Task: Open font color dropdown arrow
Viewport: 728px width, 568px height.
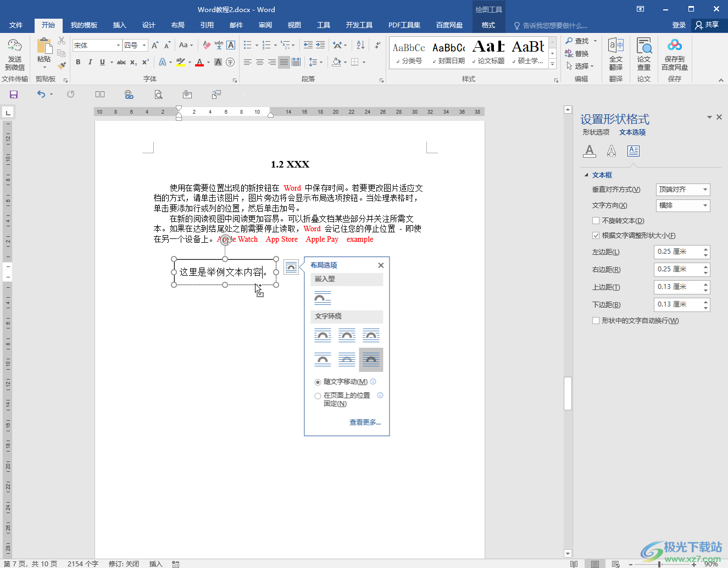Action: pyautogui.click(x=208, y=62)
